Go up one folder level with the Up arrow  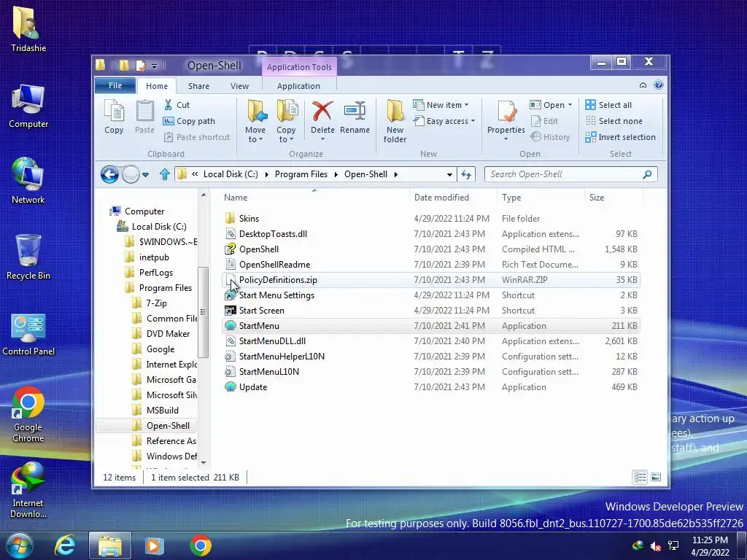(x=165, y=174)
